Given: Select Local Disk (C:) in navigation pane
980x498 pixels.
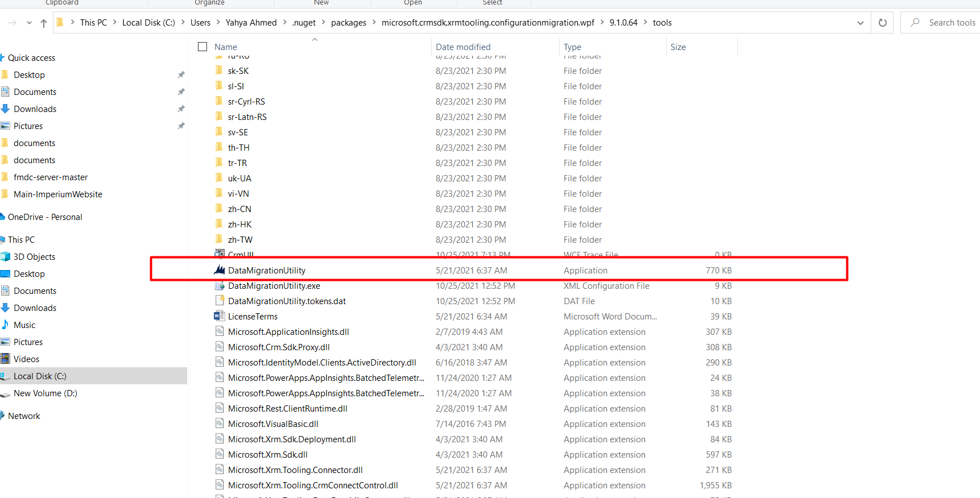Looking at the screenshot, I should click(x=40, y=376).
